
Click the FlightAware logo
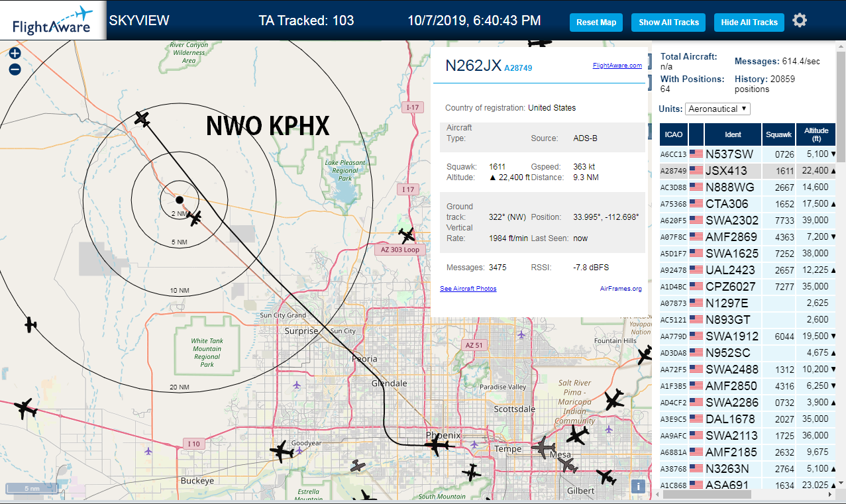pyautogui.click(x=52, y=21)
